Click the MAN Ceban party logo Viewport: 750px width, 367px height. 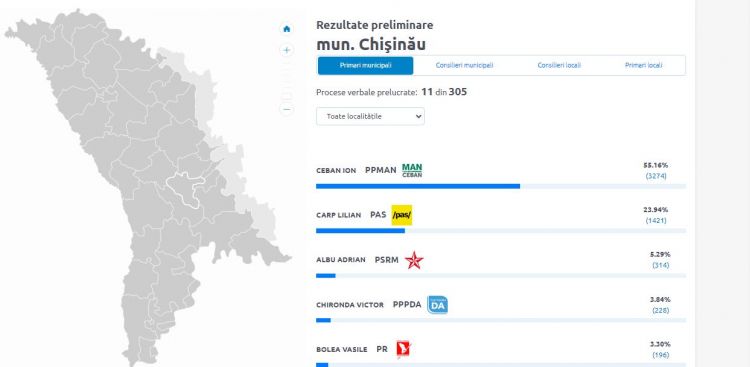pos(412,170)
